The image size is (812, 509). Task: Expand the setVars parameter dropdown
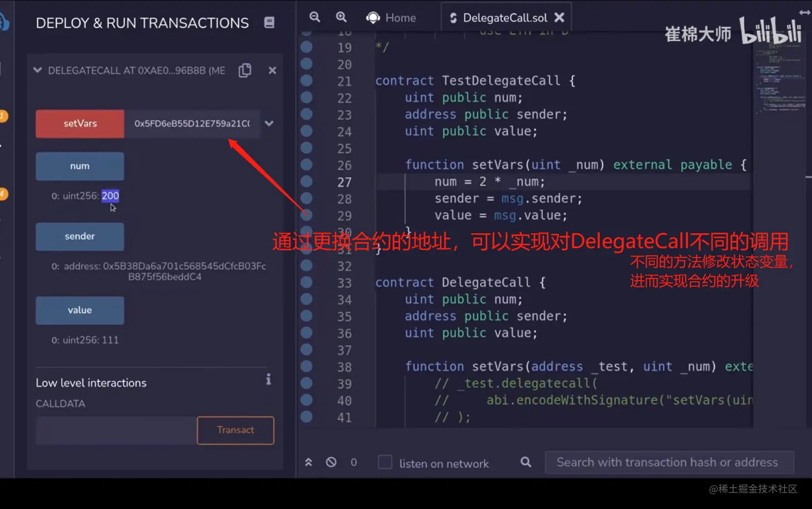point(269,124)
